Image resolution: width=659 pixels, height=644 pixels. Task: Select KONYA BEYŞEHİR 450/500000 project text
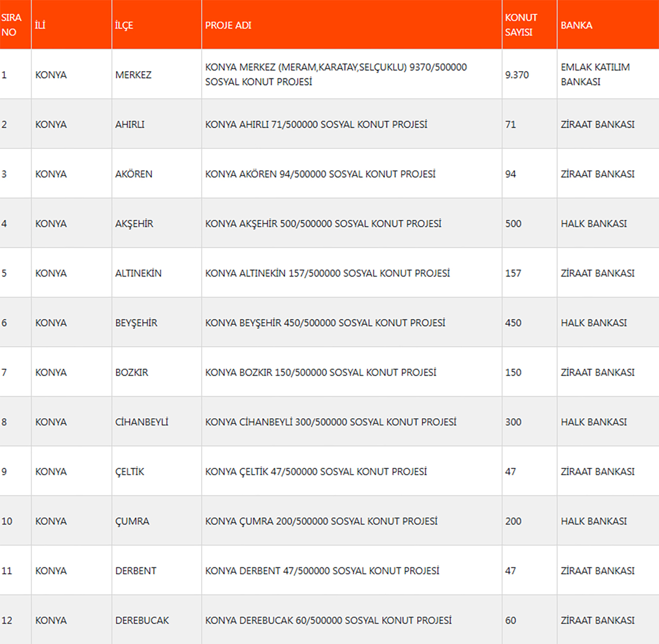click(x=325, y=323)
